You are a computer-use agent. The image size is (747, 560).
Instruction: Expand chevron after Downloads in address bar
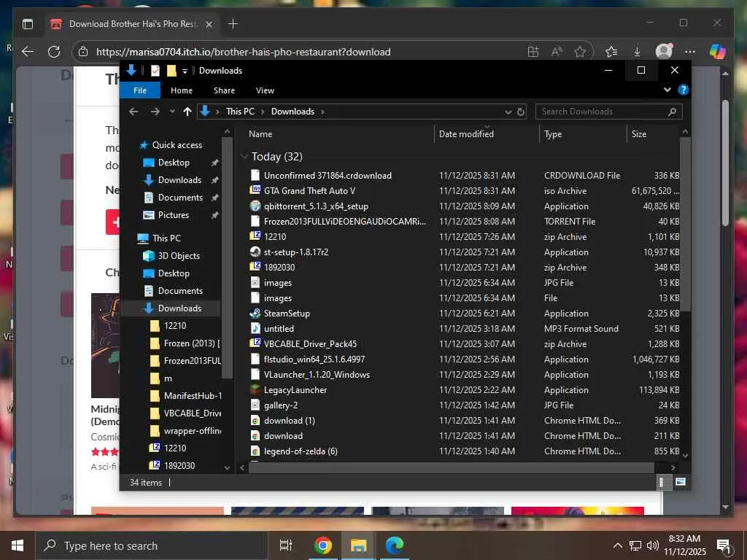322,112
